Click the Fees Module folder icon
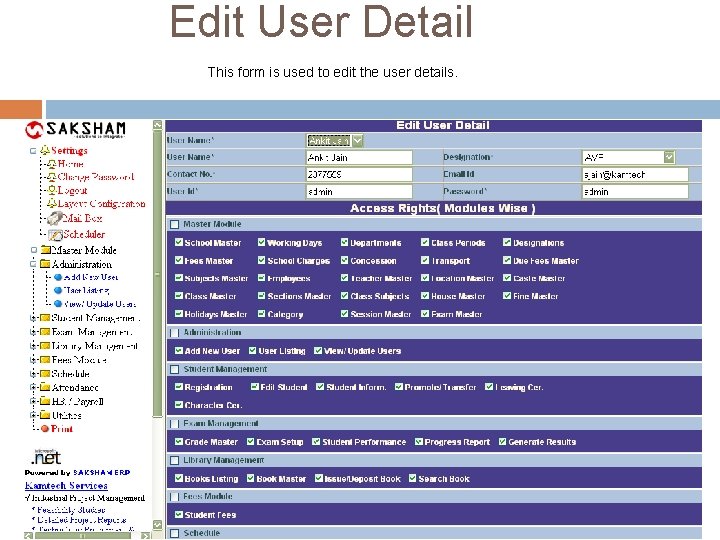The image size is (720, 540). coord(45,360)
